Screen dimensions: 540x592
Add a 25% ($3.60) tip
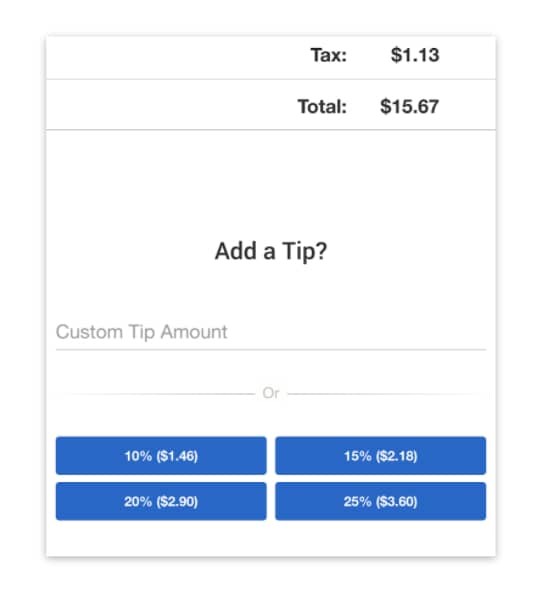[x=380, y=501]
